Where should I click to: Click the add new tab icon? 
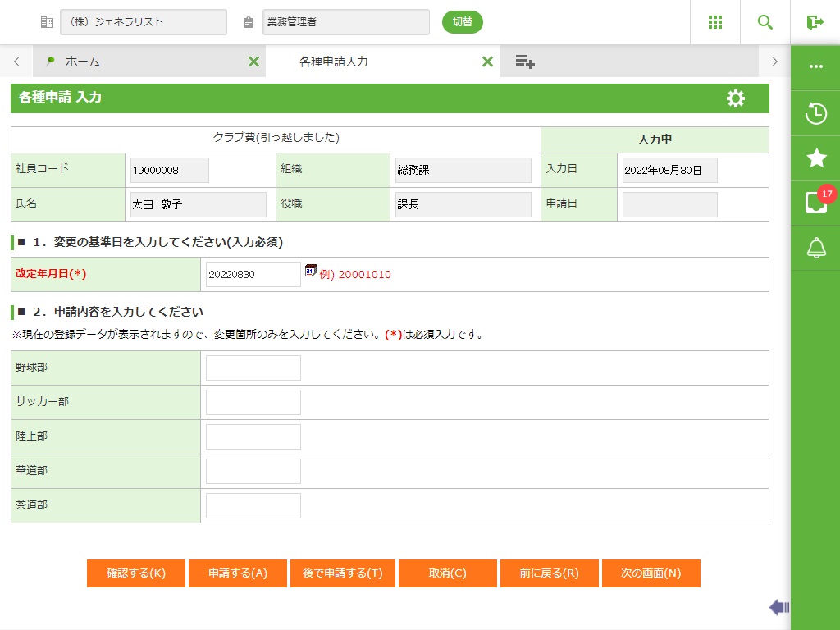coord(525,62)
